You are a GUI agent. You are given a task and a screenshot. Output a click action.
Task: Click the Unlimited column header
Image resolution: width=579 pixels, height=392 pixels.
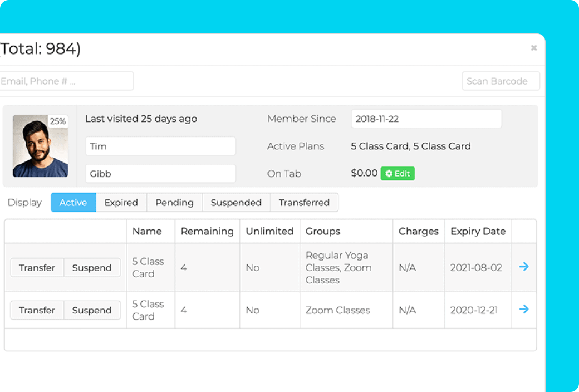coord(269,231)
